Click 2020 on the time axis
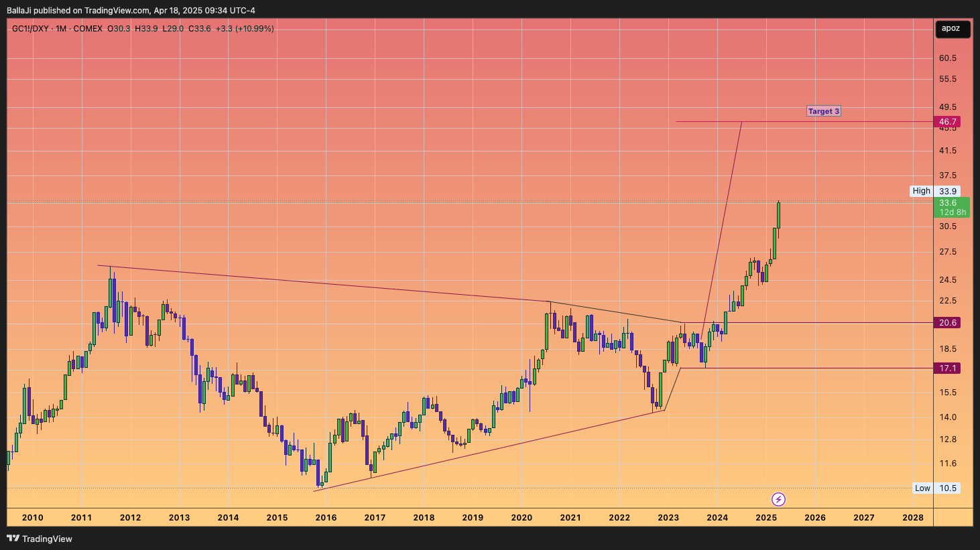Image resolution: width=980 pixels, height=550 pixels. pyautogui.click(x=522, y=518)
